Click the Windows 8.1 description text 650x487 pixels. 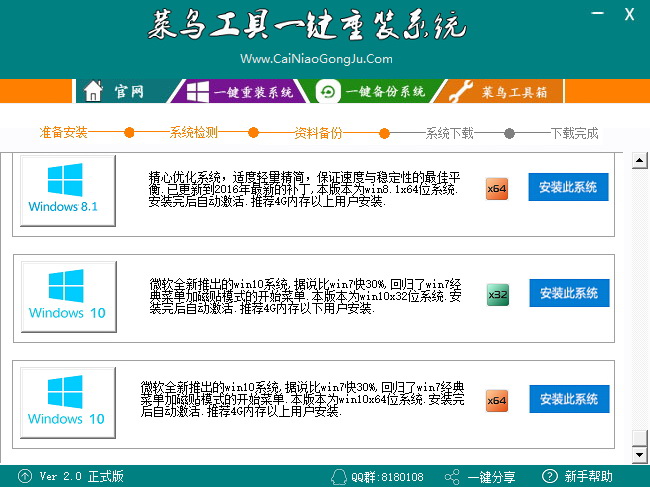tap(304, 189)
